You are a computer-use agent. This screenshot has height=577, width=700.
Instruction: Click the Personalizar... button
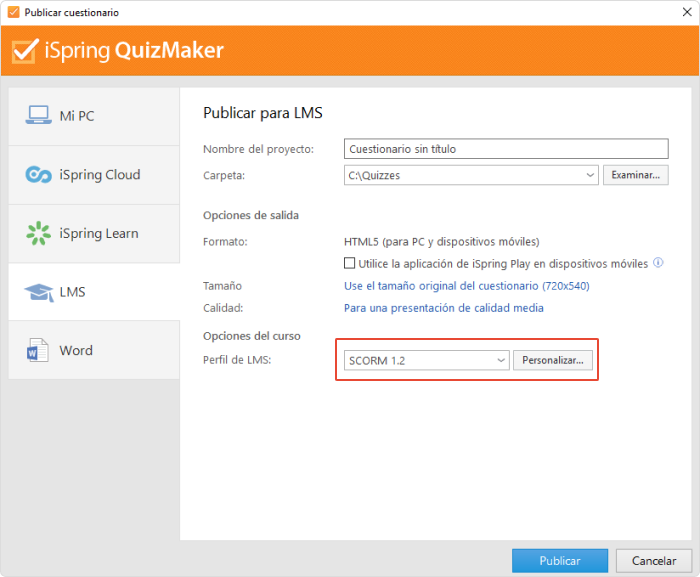[553, 360]
